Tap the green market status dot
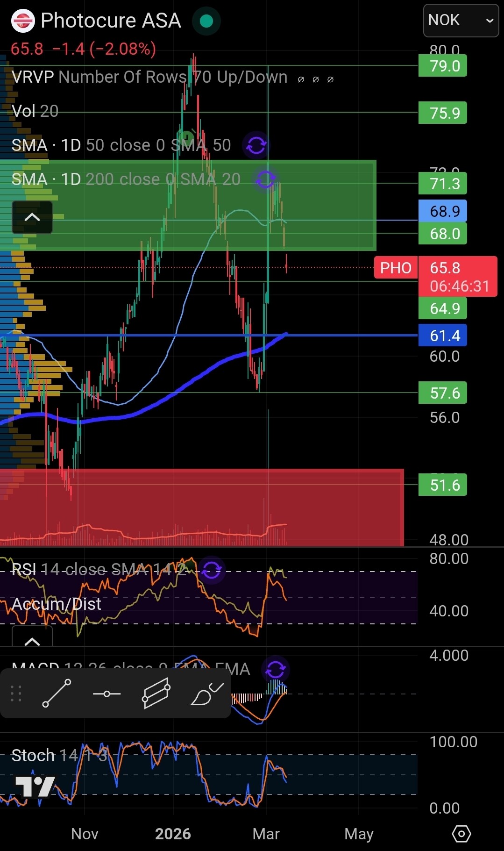The width and height of the screenshot is (504, 851). [206, 21]
